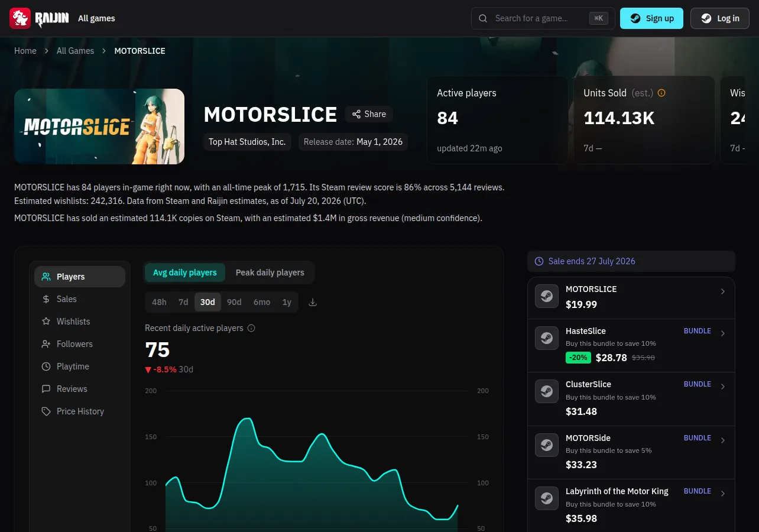Go to Home in the breadcrumb

pos(25,51)
